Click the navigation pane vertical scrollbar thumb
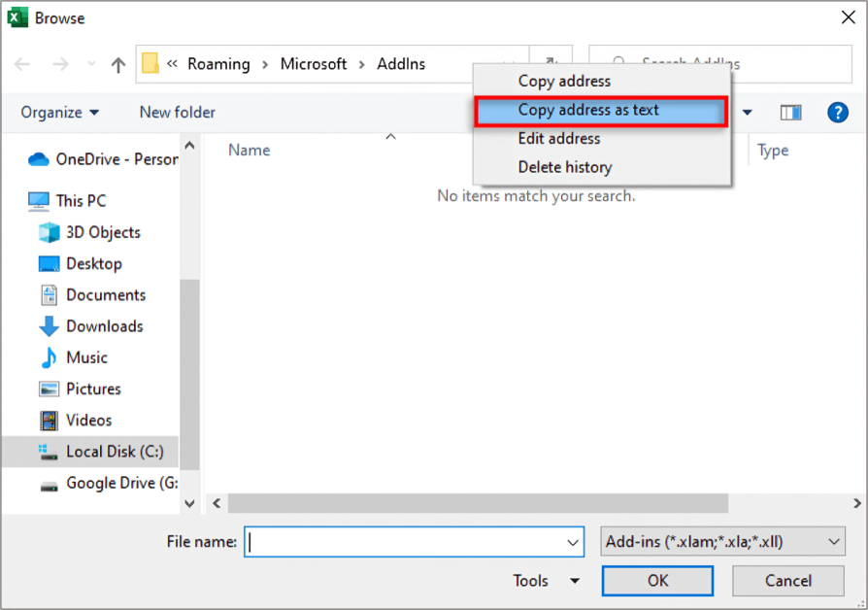The width and height of the screenshot is (868, 610). 190,375
